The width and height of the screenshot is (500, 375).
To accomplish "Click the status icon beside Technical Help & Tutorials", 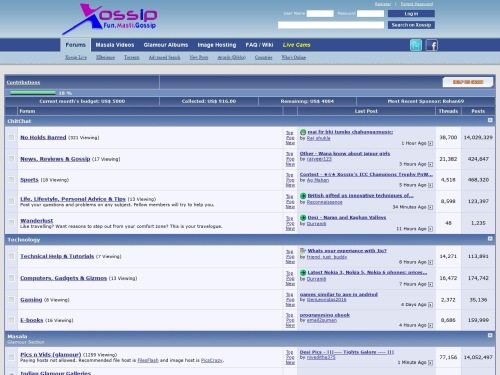I will 12,256.
